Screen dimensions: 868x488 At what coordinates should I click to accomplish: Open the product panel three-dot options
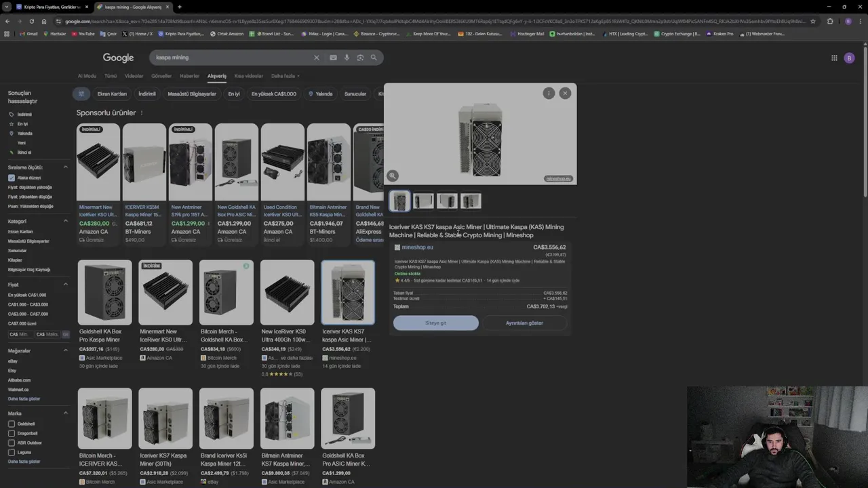(549, 93)
